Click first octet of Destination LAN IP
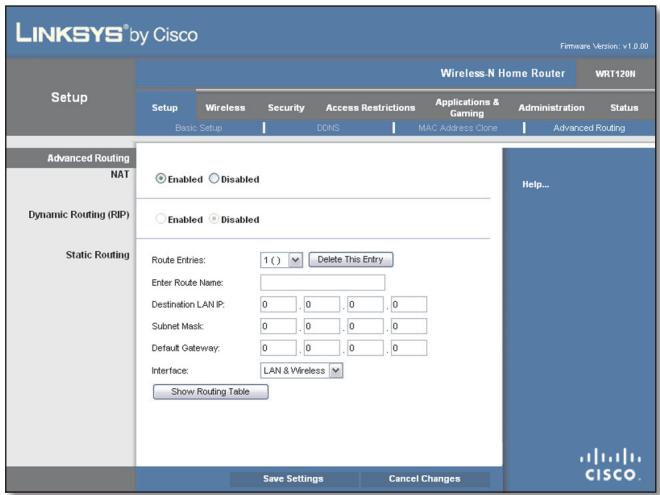The height and width of the screenshot is (495, 660). [278, 304]
